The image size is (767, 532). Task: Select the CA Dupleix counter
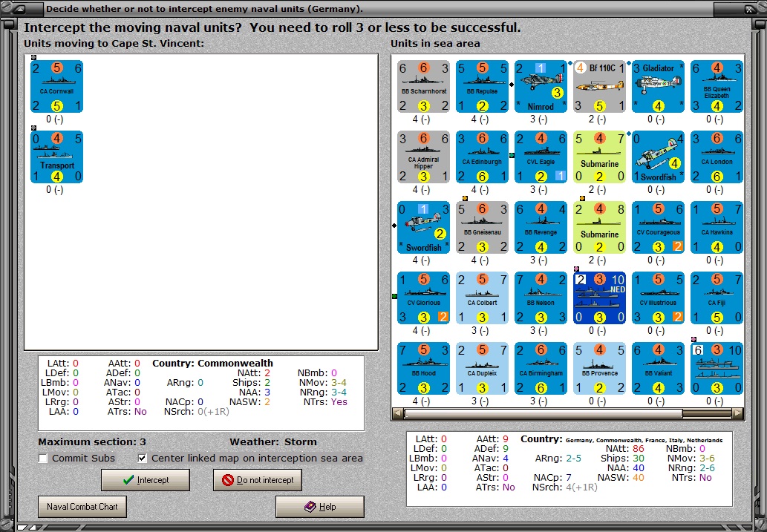(483, 368)
